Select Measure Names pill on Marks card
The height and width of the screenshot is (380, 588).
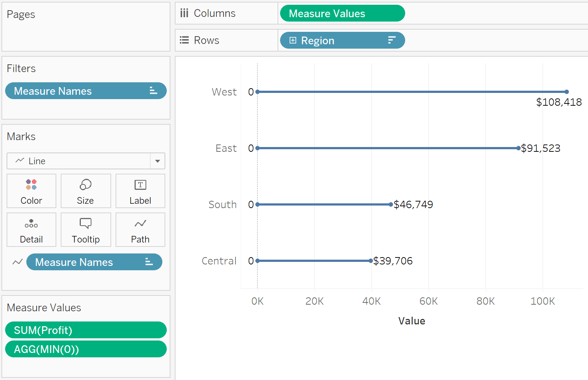(94, 262)
